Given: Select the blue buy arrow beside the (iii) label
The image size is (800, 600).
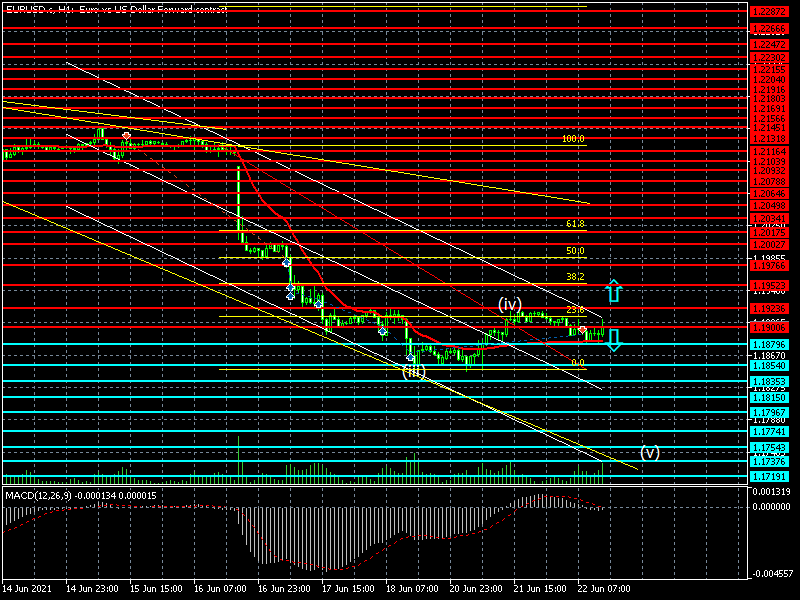Looking at the screenshot, I should 410,357.
